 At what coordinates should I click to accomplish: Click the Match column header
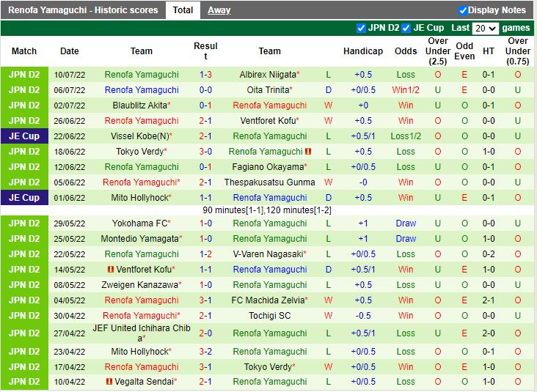(x=24, y=51)
